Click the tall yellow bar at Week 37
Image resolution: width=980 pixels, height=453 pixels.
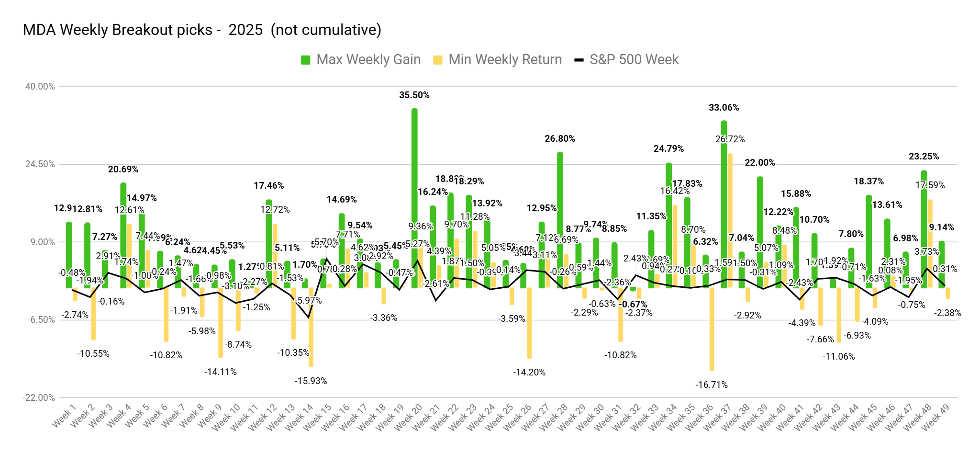point(730,220)
